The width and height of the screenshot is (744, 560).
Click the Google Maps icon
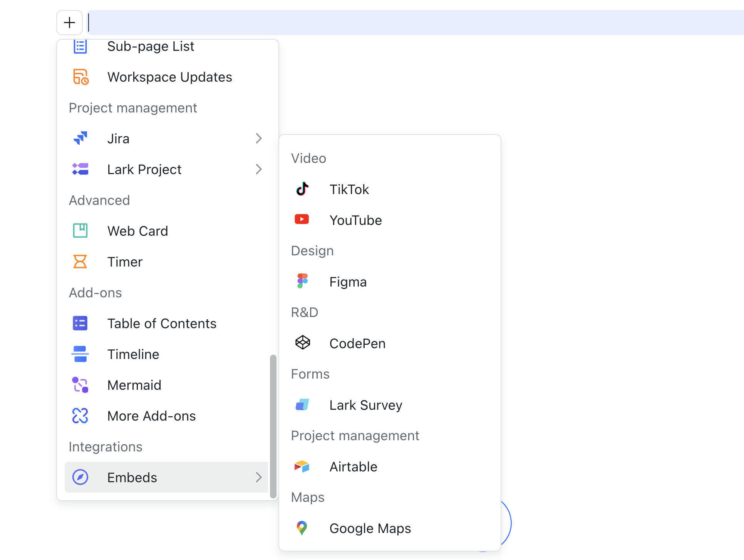point(302,528)
